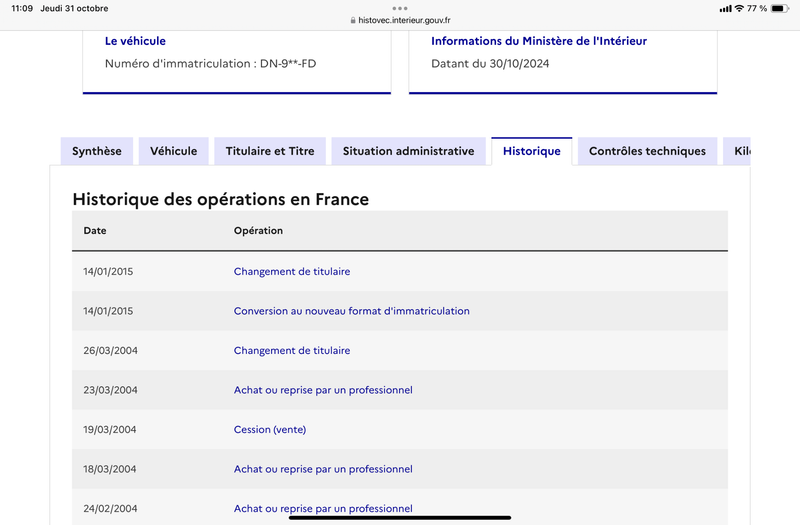
Task: Select the 23/03/2004 date cell
Action: tap(110, 390)
